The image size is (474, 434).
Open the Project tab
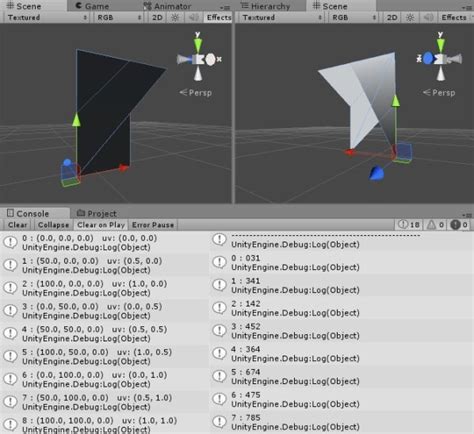97,213
